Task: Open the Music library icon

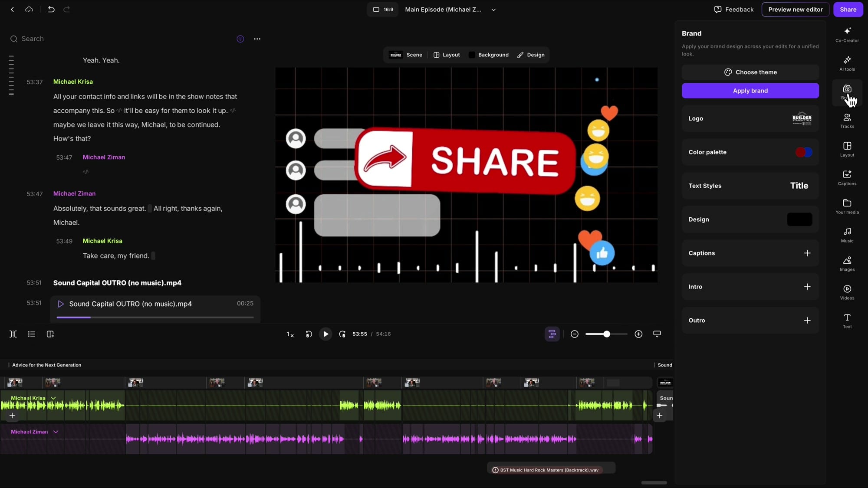Action: (847, 235)
